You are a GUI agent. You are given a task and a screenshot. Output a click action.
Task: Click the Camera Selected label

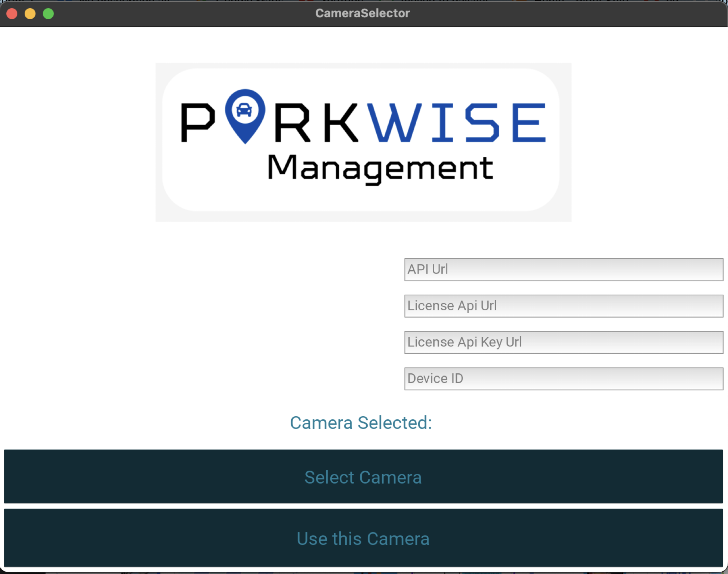point(361,422)
